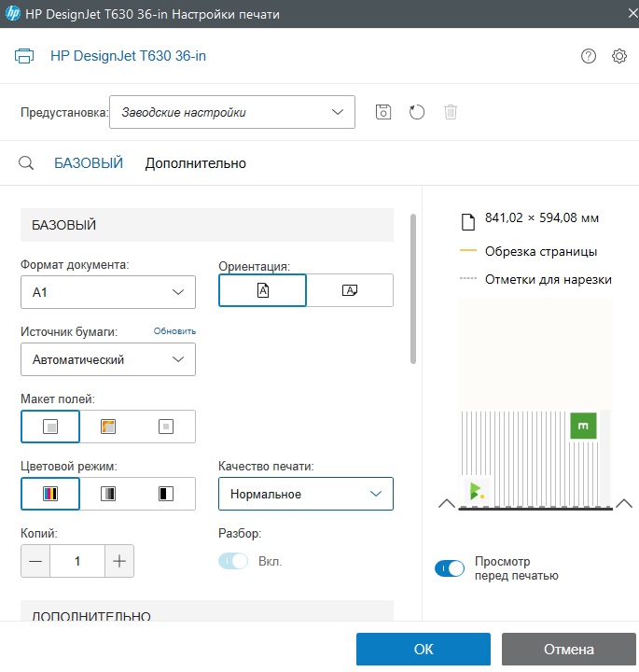Click the settings list vertical scrollbar

[413, 288]
